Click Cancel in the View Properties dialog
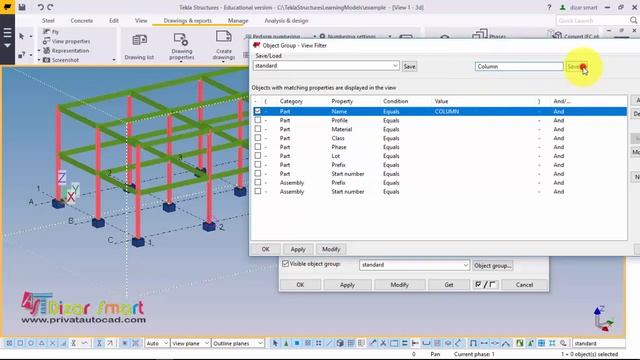 [x=524, y=284]
